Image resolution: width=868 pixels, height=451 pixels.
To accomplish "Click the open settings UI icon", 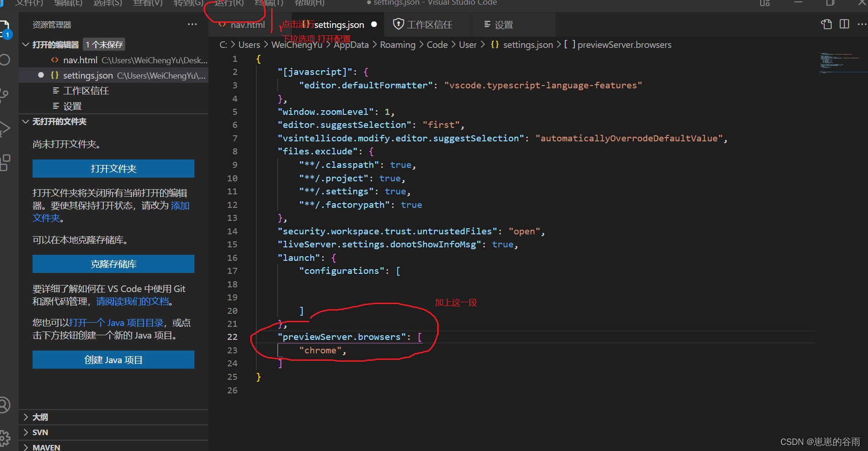I will (827, 24).
